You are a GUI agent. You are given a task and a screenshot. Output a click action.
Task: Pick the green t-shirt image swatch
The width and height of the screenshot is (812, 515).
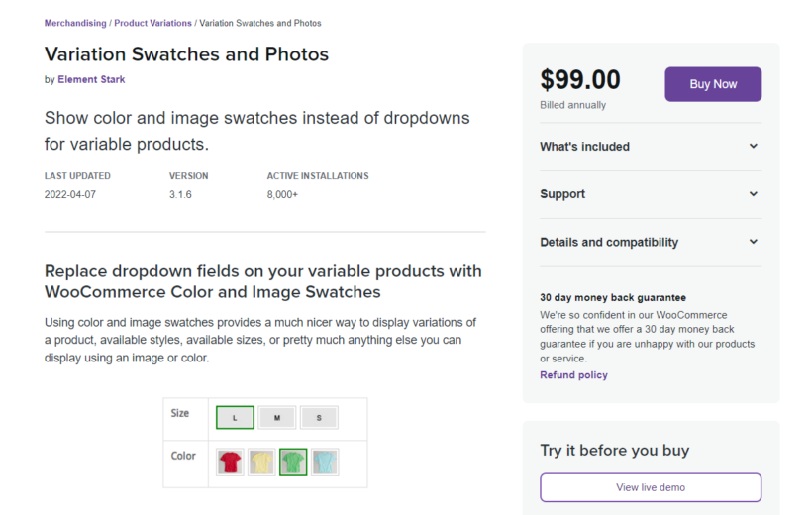(293, 462)
